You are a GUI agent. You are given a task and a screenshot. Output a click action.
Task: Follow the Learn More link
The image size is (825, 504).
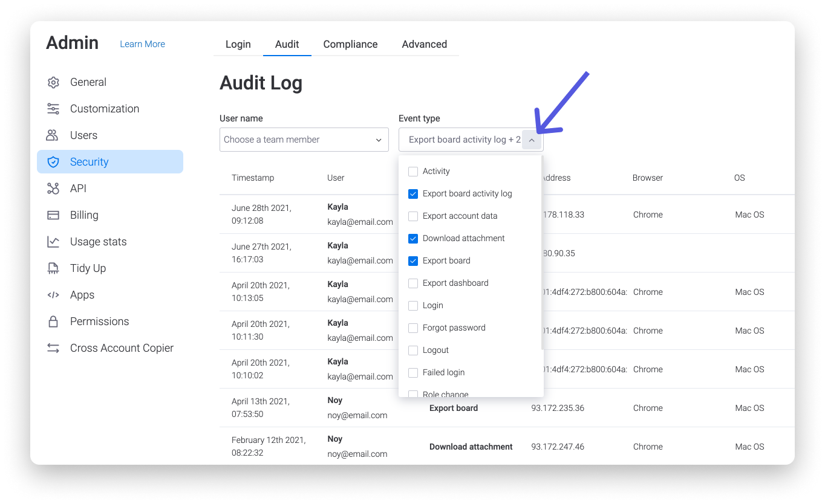pos(142,44)
